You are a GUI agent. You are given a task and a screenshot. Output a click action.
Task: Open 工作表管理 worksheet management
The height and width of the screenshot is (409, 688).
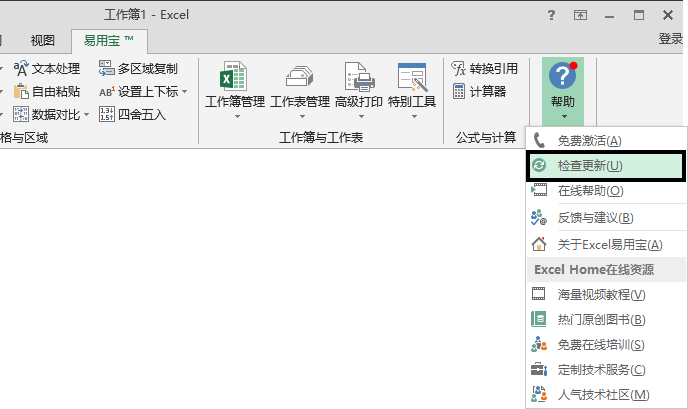tap(300, 90)
